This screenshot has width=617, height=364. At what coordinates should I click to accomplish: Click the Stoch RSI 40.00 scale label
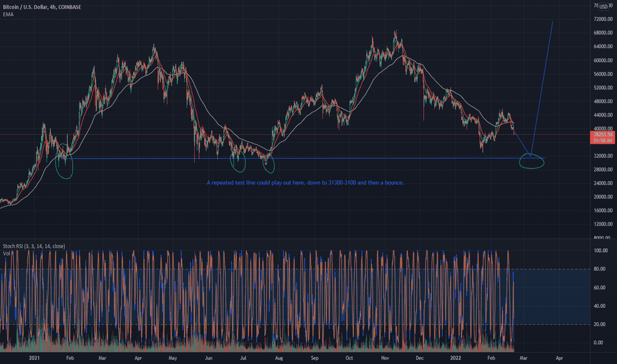tap(599, 306)
